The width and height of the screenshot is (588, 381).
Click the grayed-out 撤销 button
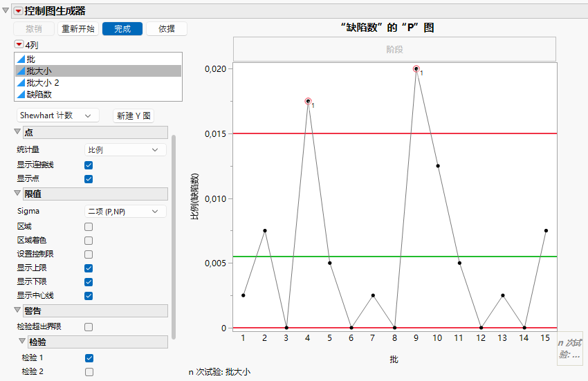point(34,29)
